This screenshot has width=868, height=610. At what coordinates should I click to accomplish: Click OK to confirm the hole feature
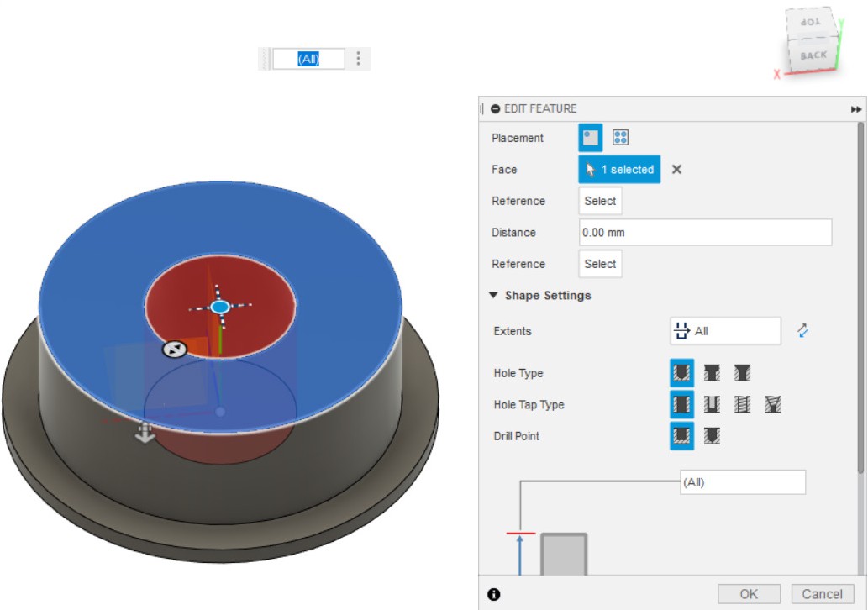[749, 594]
